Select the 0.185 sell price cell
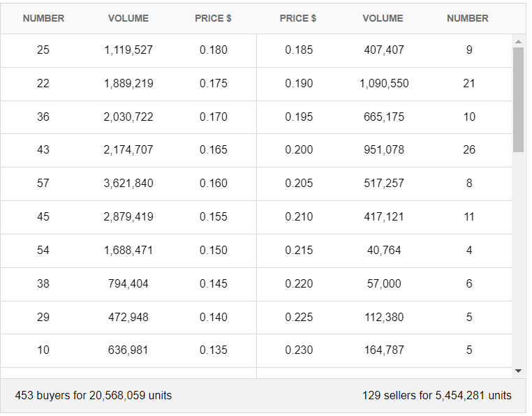The height and width of the screenshot is (416, 532). [x=299, y=50]
